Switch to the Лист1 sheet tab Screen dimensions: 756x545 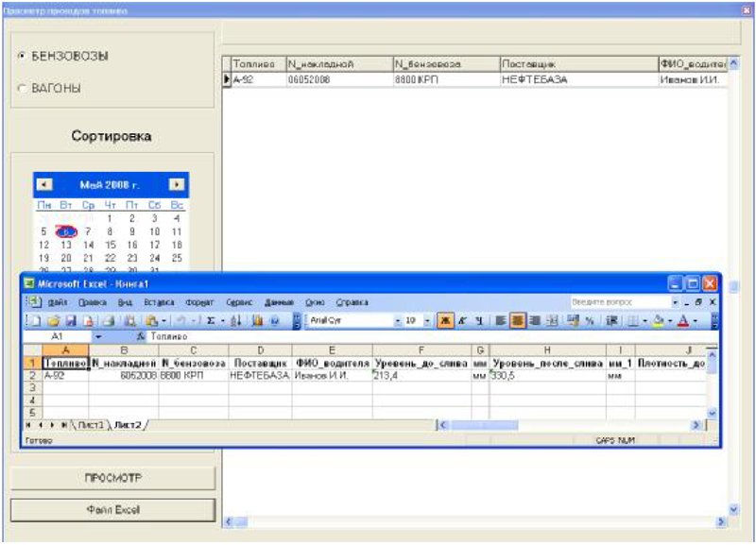91,425
